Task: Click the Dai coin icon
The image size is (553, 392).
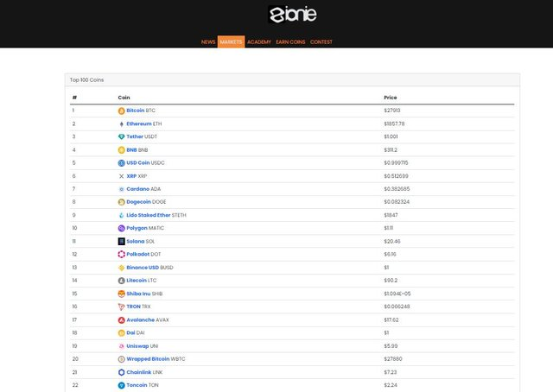Action: tap(121, 332)
